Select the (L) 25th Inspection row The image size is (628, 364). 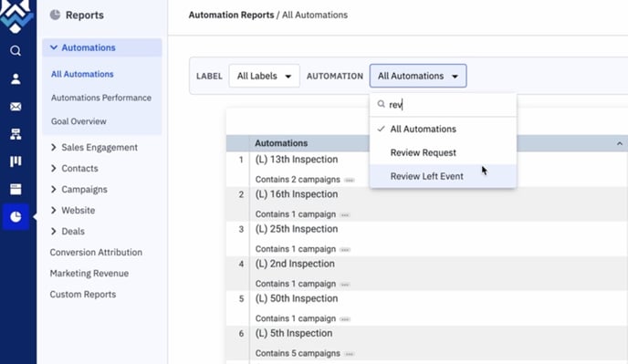coord(426,239)
